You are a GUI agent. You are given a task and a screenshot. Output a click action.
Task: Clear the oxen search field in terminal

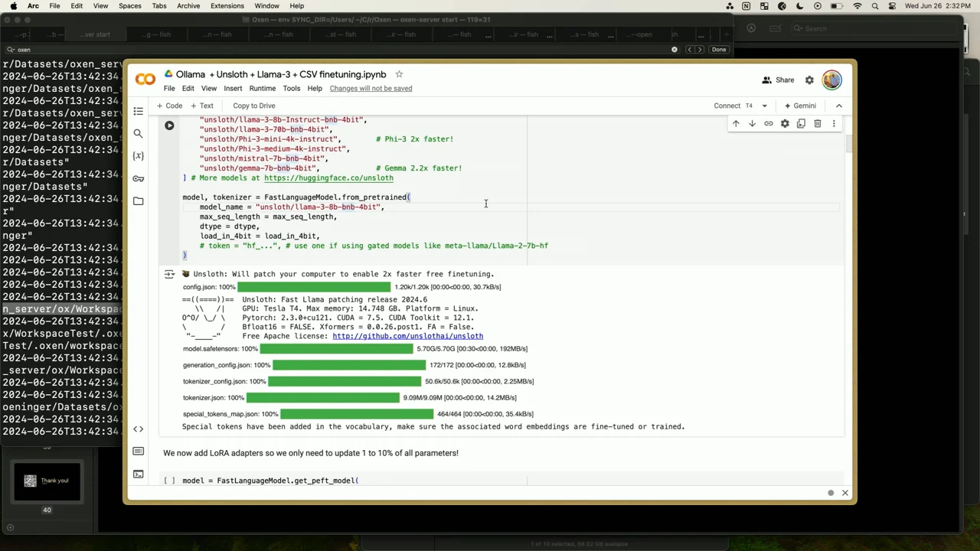point(675,50)
